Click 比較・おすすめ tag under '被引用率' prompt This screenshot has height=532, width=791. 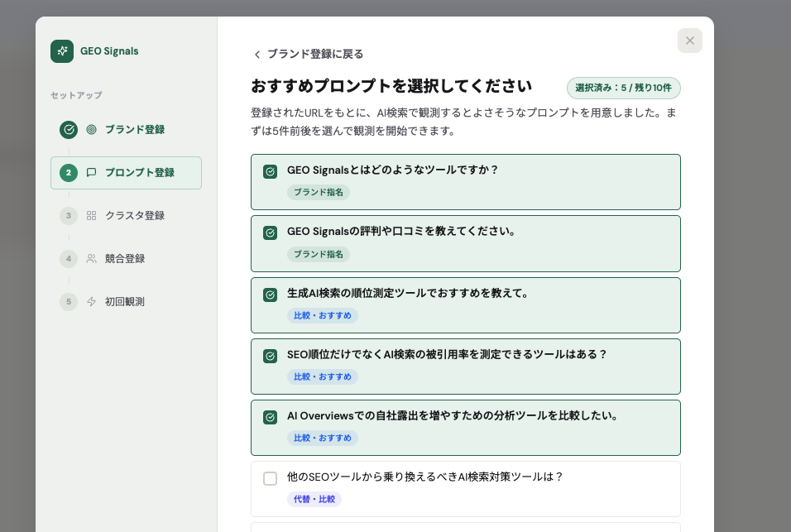point(323,376)
